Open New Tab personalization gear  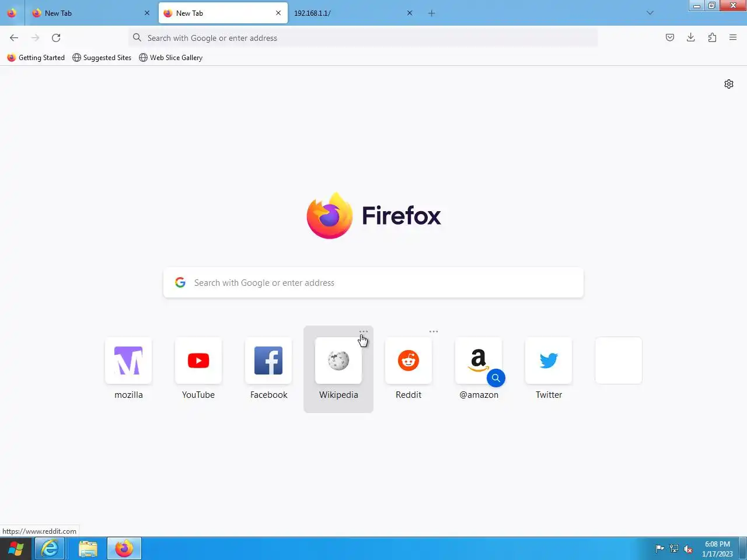729,84
